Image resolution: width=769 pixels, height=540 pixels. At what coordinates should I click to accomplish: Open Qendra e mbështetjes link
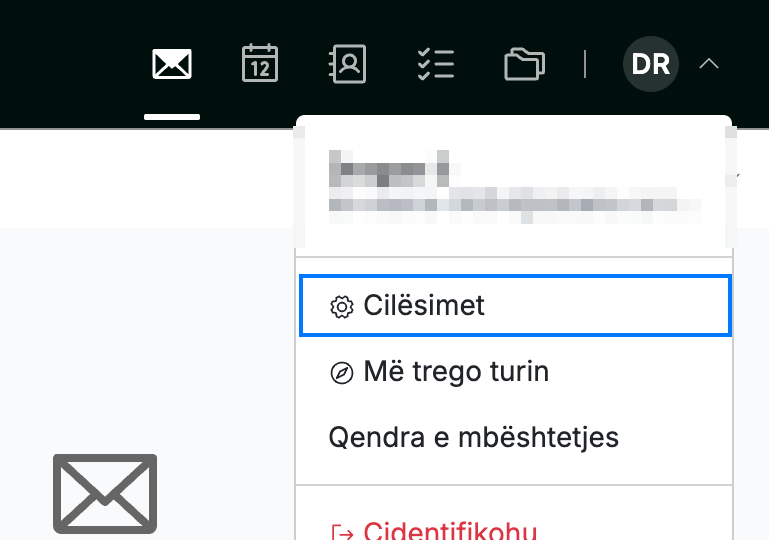click(x=474, y=437)
